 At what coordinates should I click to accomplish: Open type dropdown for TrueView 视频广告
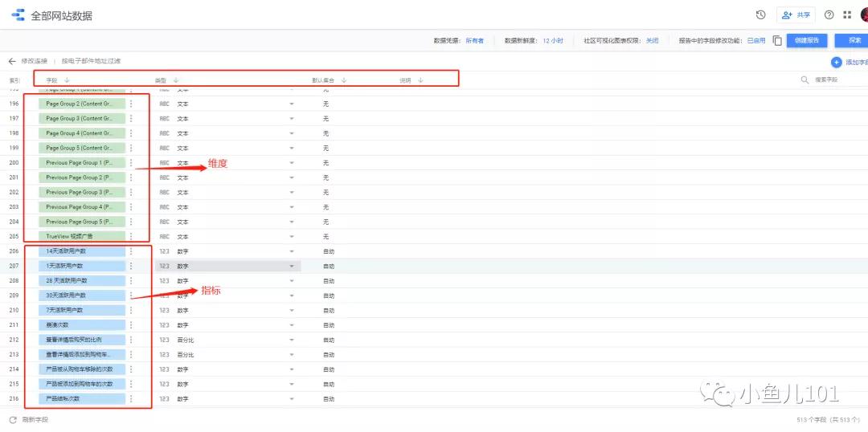(292, 237)
